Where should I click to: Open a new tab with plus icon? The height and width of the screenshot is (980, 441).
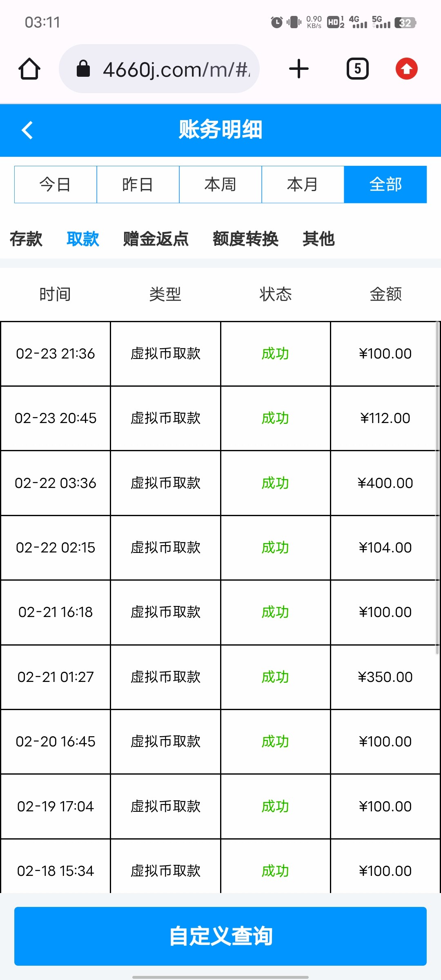click(x=298, y=69)
